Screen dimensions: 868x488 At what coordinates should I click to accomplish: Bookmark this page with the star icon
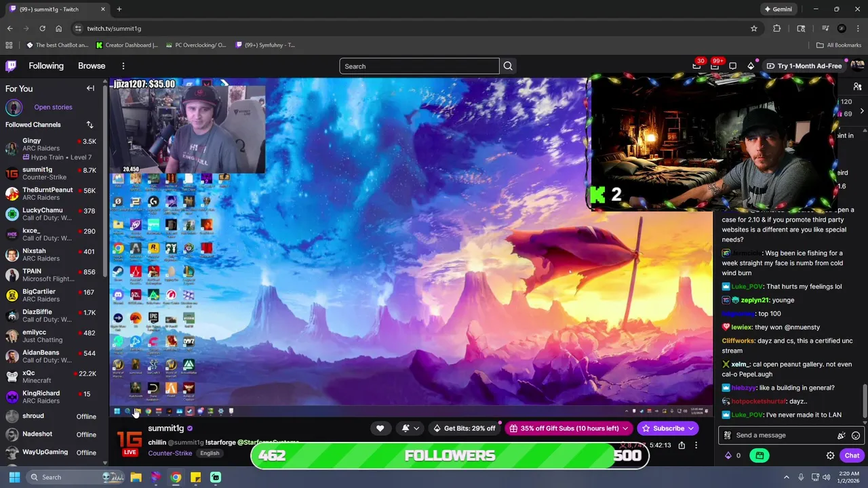coord(753,28)
